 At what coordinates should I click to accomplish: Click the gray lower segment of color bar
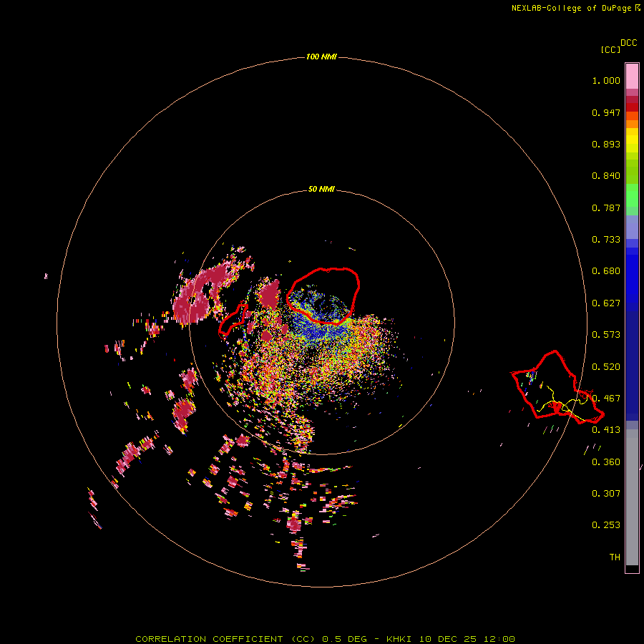tap(632, 497)
